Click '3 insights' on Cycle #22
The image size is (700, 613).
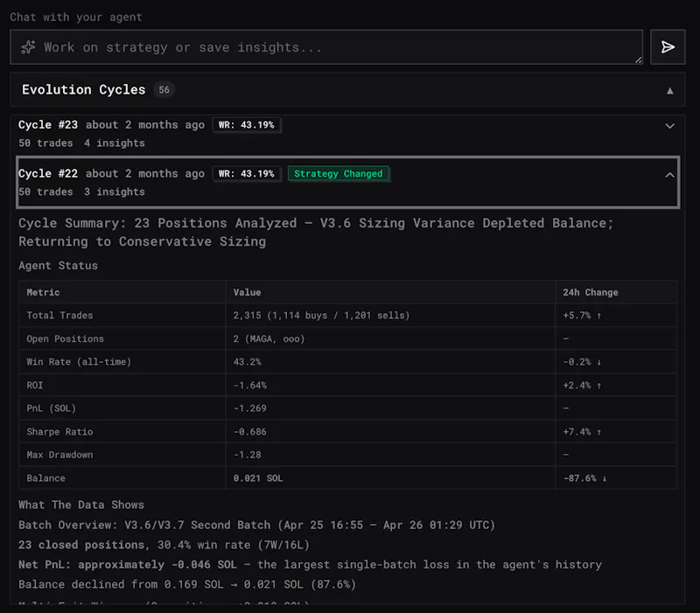click(115, 192)
